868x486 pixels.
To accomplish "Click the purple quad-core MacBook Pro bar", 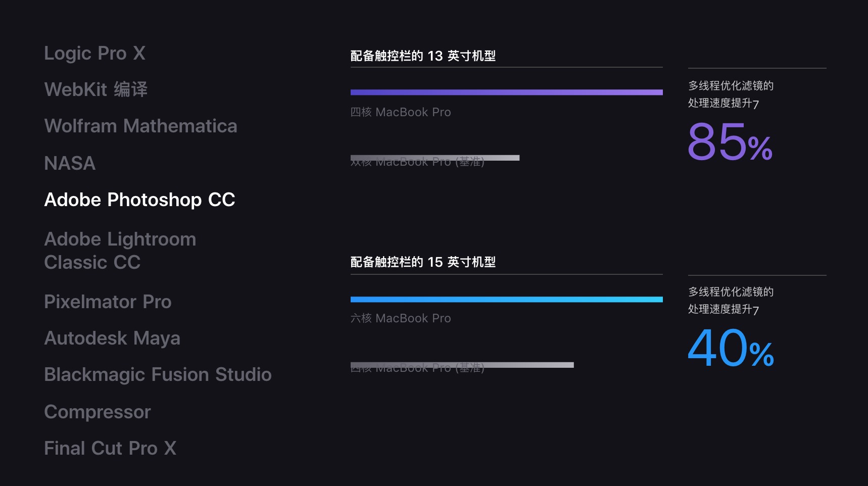I will 507,92.
